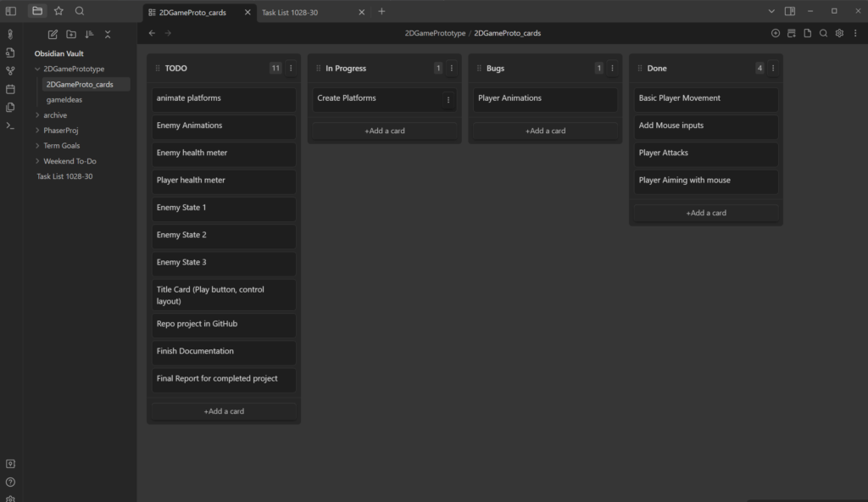Create a new note with the pencil icon
Viewport: 868px width, 502px height.
(53, 35)
